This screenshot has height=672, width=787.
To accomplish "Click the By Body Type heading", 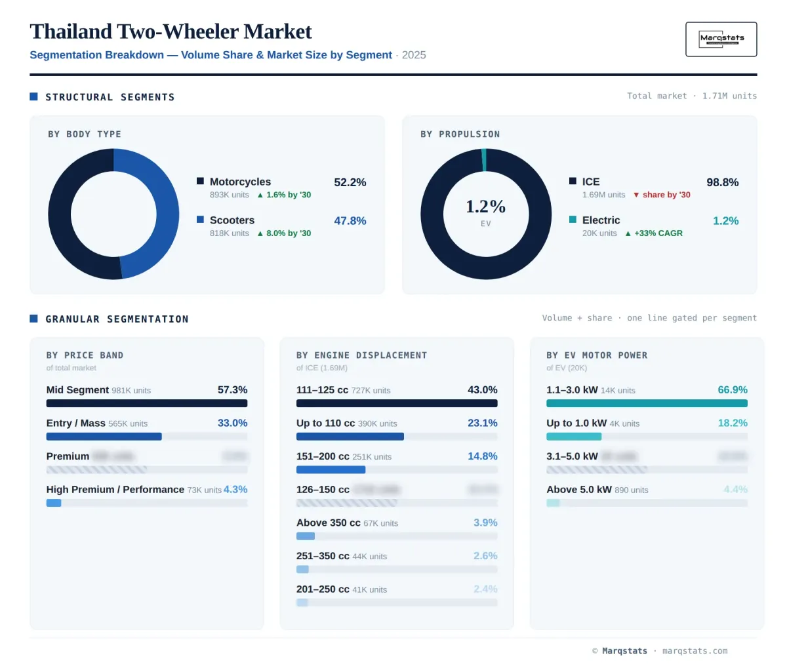I will pos(85,134).
